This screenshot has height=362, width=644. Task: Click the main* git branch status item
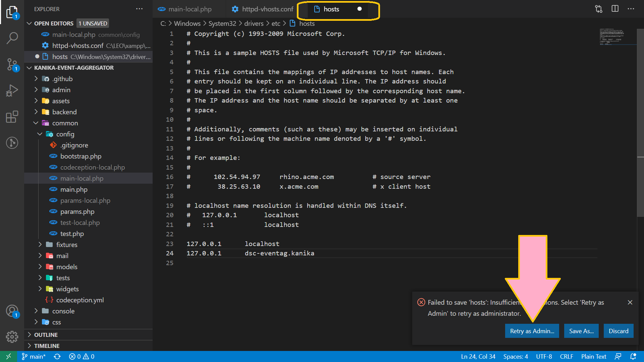(x=34, y=356)
